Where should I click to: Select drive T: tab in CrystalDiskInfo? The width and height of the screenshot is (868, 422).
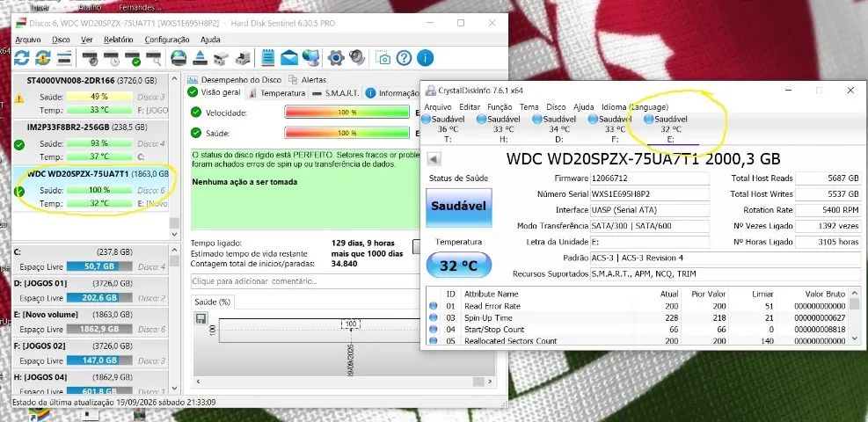(448, 129)
